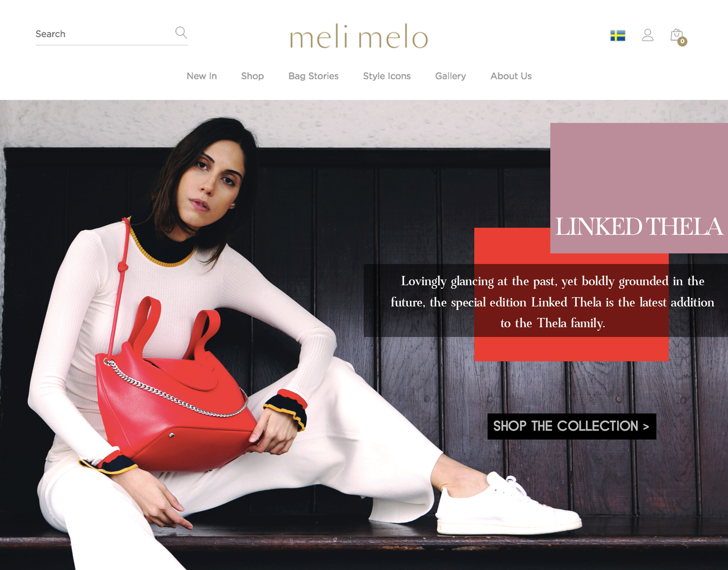Click the search magnifier icon
Image resolution: width=728 pixels, height=570 pixels.
pyautogui.click(x=181, y=33)
